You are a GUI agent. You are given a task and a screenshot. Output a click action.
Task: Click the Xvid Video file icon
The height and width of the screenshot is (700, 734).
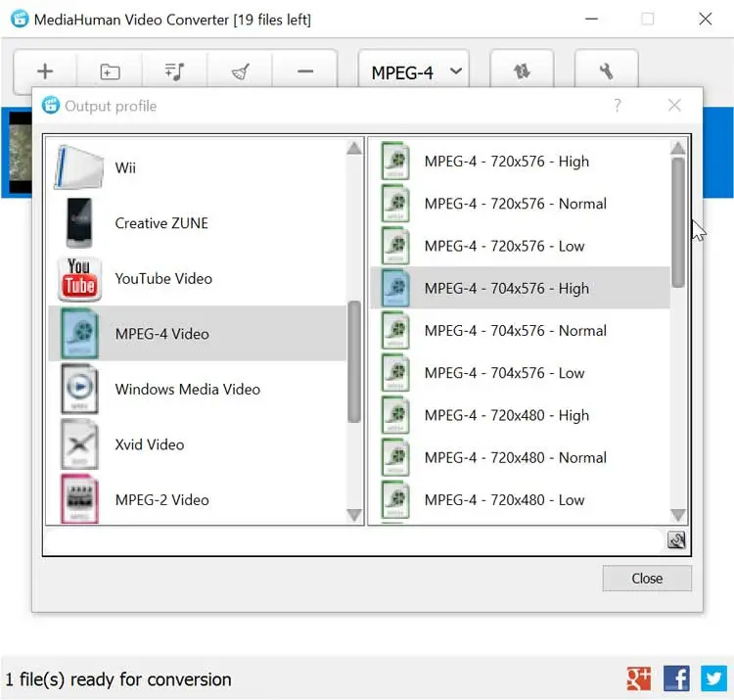79,444
